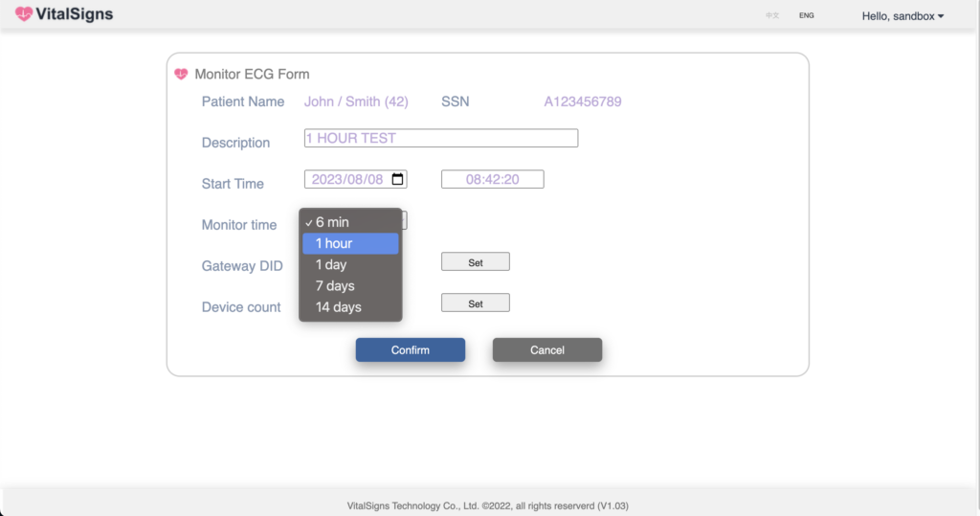Screen dimensions: 980x516
Task: Click the SSN value A123456789
Action: (583, 101)
